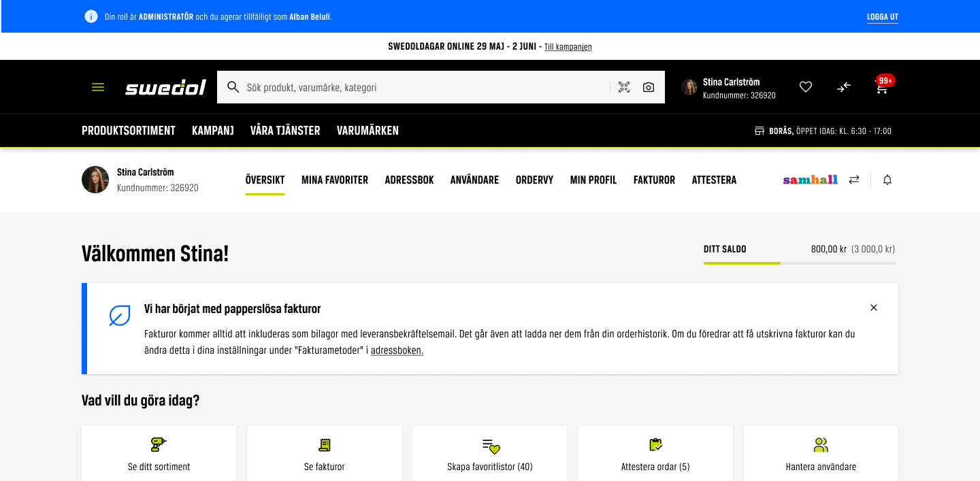Open the compare arrows icon in header
This screenshot has width=980, height=481.
844,87
